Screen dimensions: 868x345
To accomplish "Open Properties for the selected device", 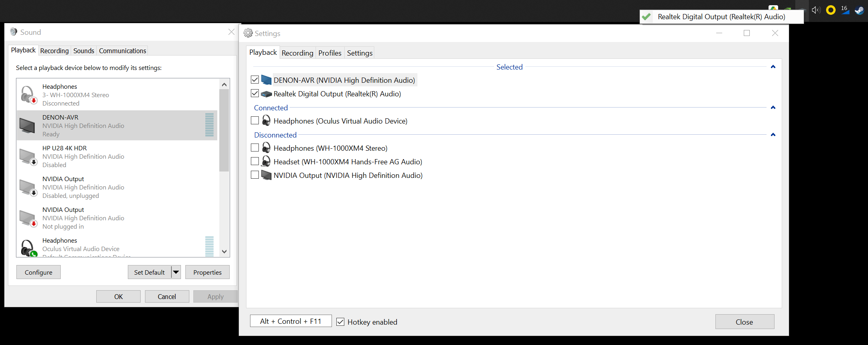I will (x=207, y=272).
